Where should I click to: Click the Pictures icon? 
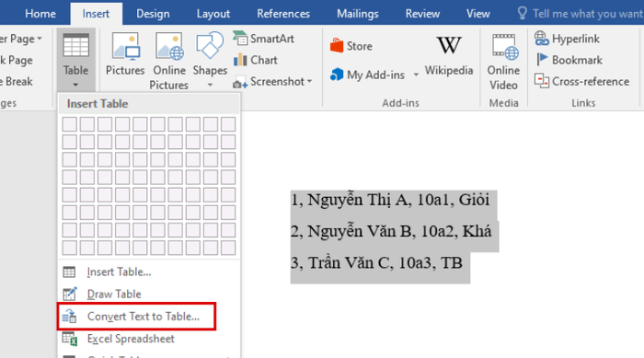125,54
